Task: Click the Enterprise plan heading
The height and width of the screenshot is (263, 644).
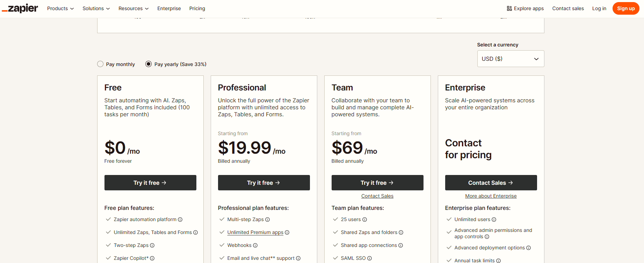Action: (465, 87)
